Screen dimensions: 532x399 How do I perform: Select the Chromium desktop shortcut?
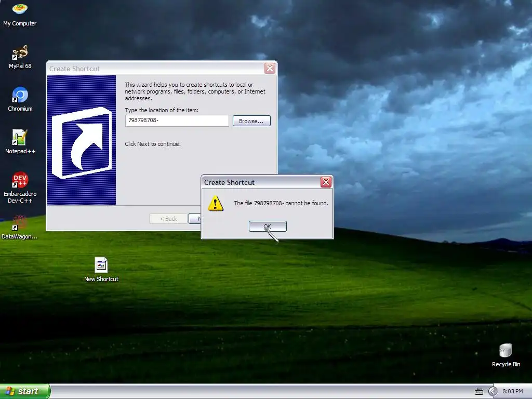[x=20, y=99]
